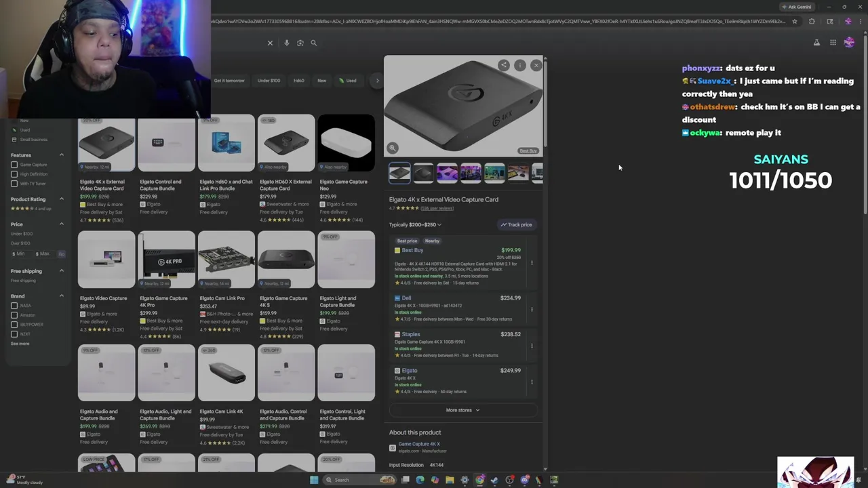Screen dimensions: 868x488
Task: Open Windows Start menu
Action: click(314, 480)
